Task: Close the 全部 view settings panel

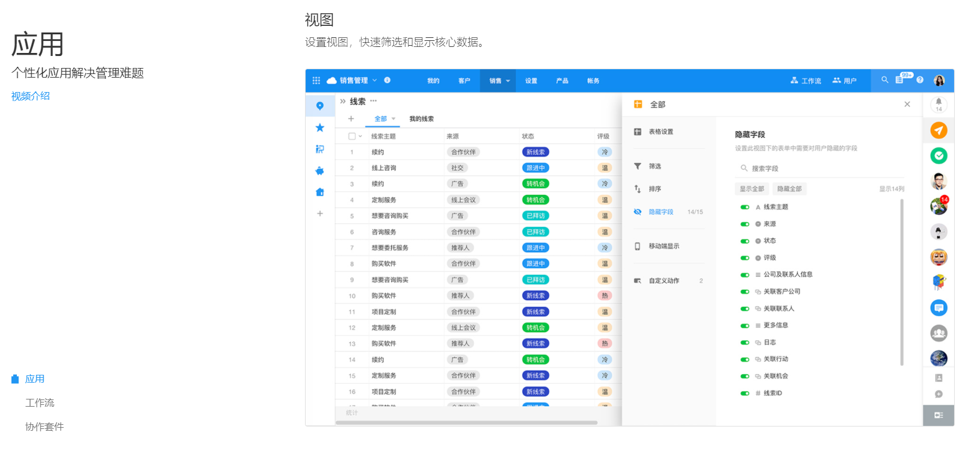Action: 907,105
